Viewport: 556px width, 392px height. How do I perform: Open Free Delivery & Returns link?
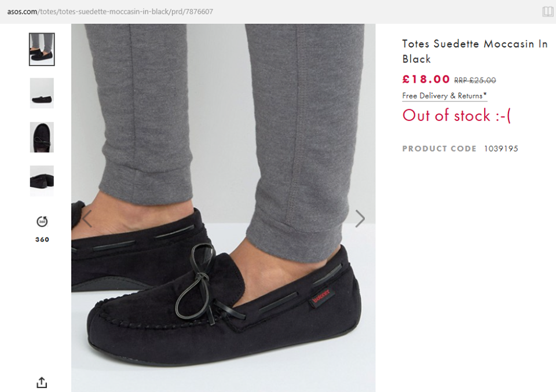coord(444,96)
